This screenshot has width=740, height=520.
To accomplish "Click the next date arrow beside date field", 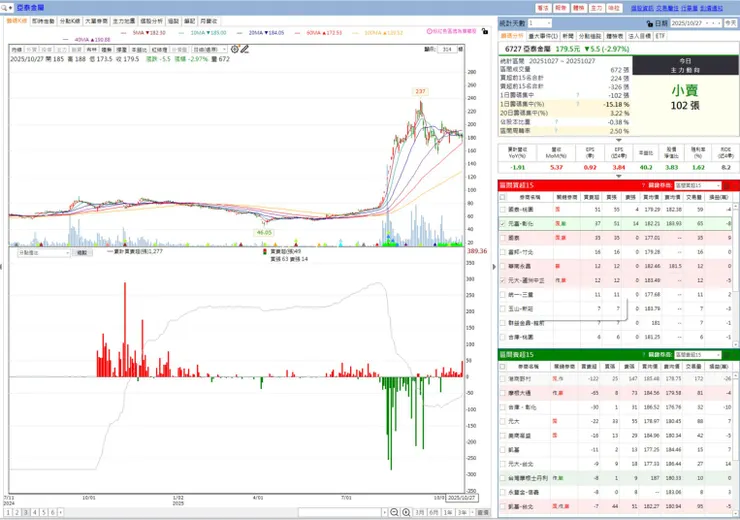I will coord(719,23).
